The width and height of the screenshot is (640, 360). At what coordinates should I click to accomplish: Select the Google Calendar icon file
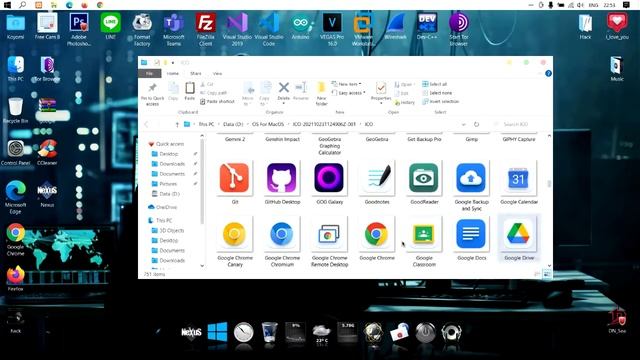click(519, 182)
